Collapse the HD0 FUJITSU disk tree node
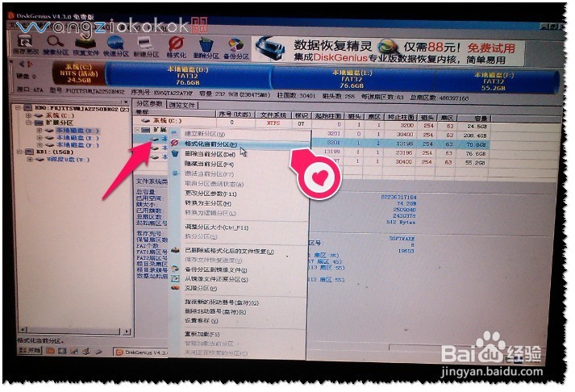 [x=18, y=108]
